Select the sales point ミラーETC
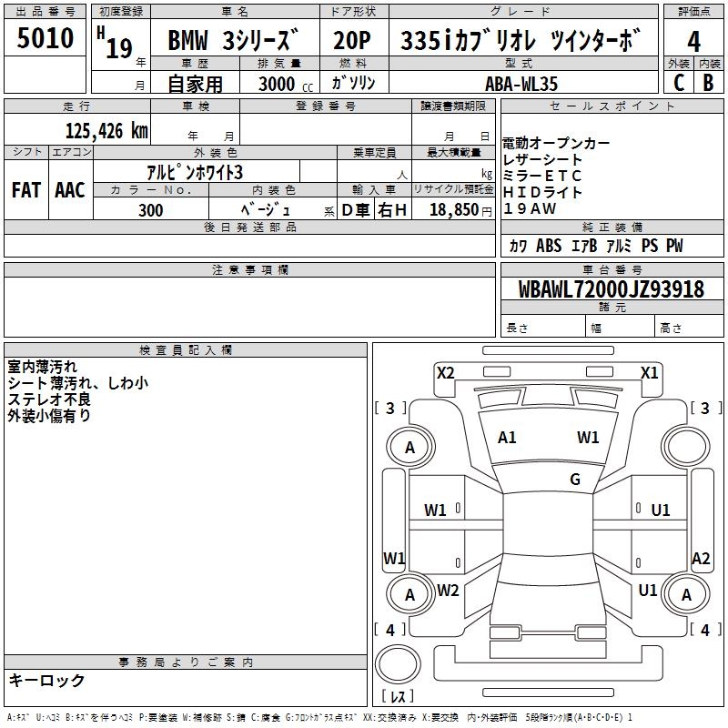This screenshot has height=728, width=728. pos(541,176)
